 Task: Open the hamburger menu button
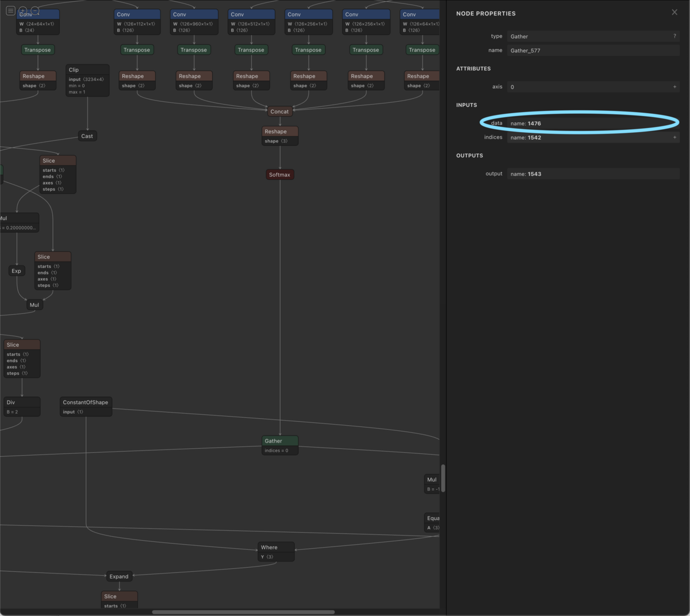coord(10,10)
